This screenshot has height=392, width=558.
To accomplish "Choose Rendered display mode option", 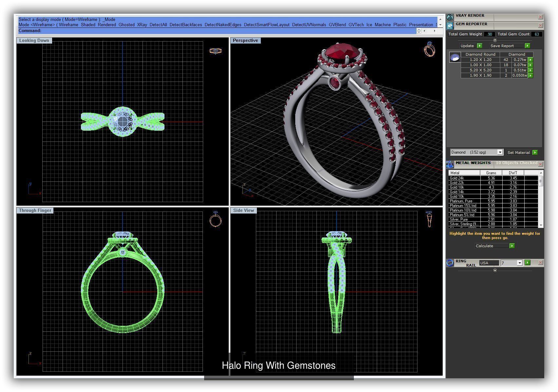I will pos(107,25).
